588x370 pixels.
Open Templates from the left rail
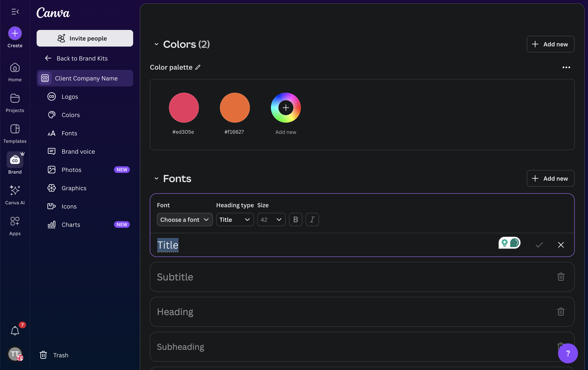pos(15,134)
